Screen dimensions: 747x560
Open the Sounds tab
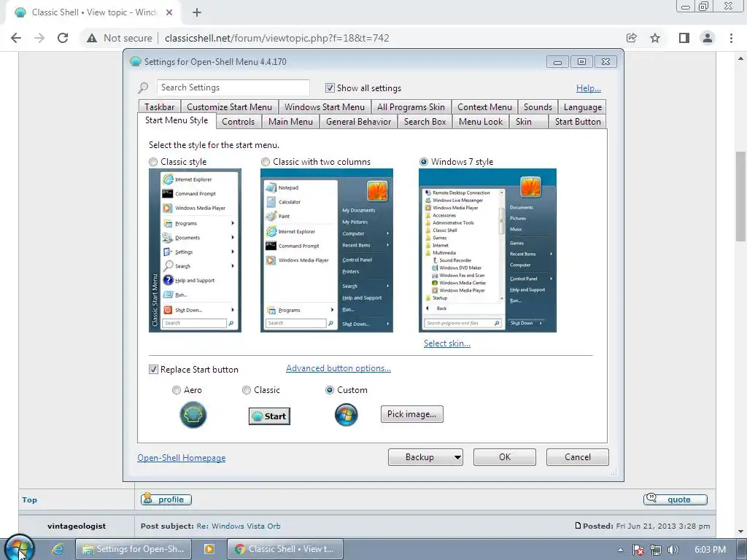point(538,107)
